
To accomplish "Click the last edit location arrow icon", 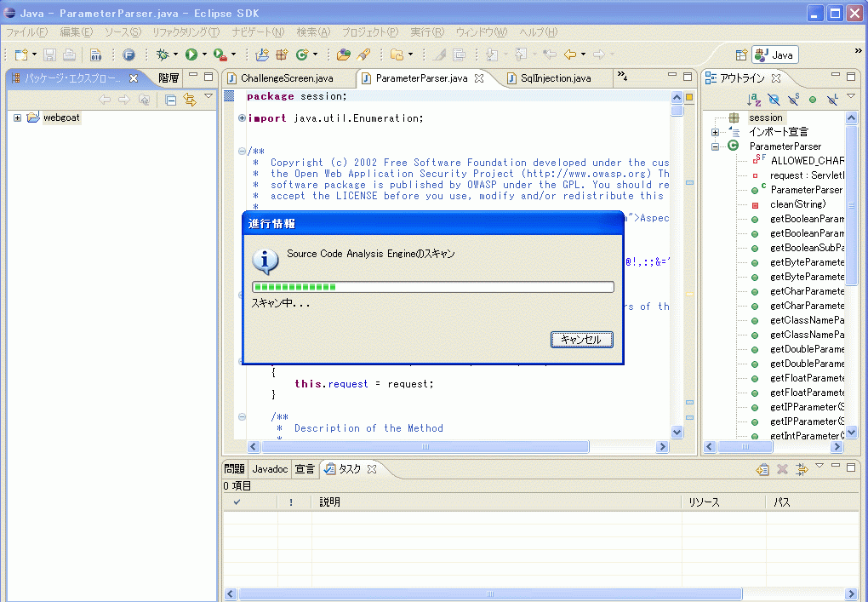I will tap(549, 54).
